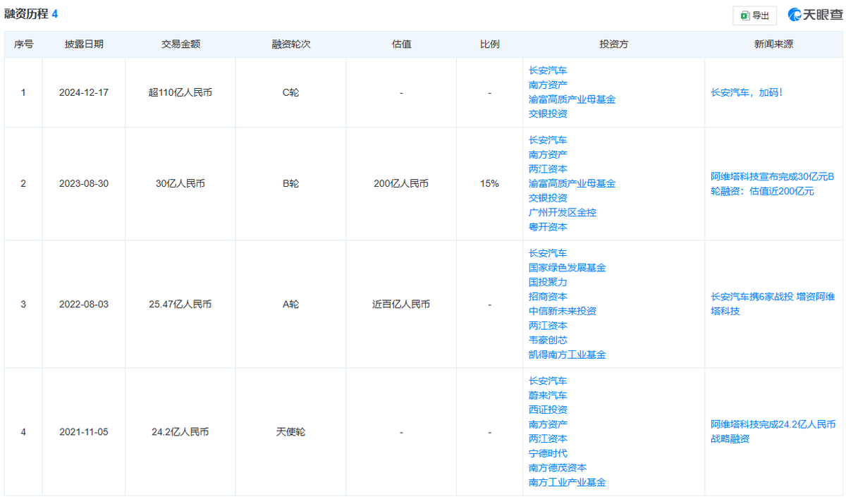Select the date cell 2024-12-17

tap(84, 92)
